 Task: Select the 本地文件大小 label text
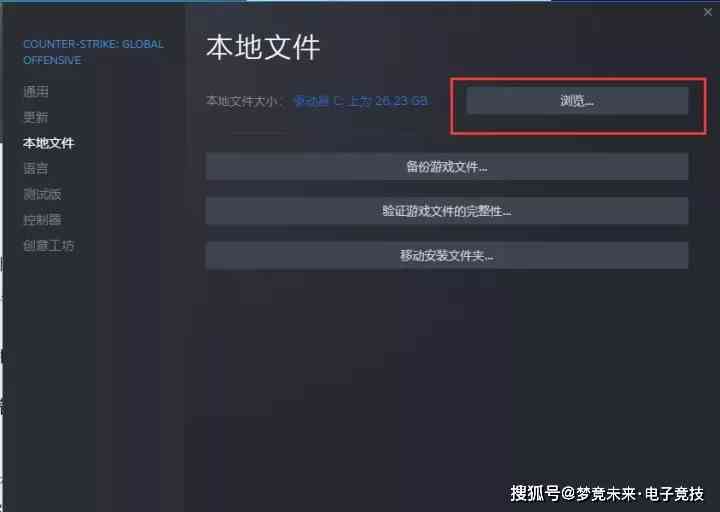243,101
